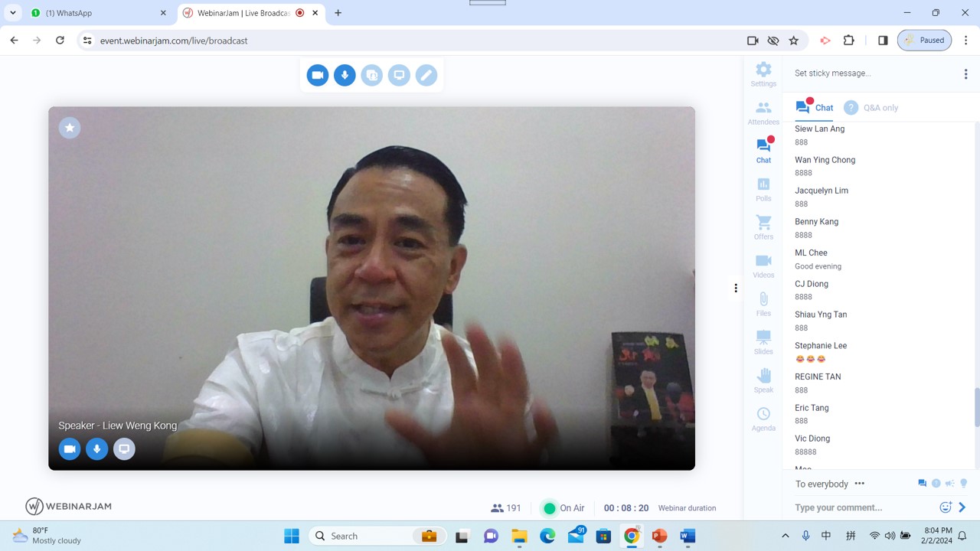980x551 pixels.
Task: Click the chat scrollbar
Action: pyautogui.click(x=976, y=407)
